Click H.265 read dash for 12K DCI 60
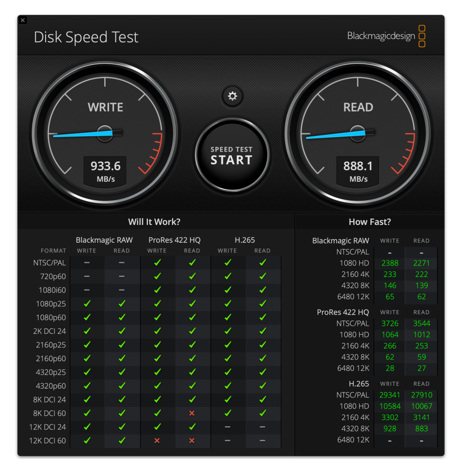Screen dimensions: 462x476 (263, 441)
